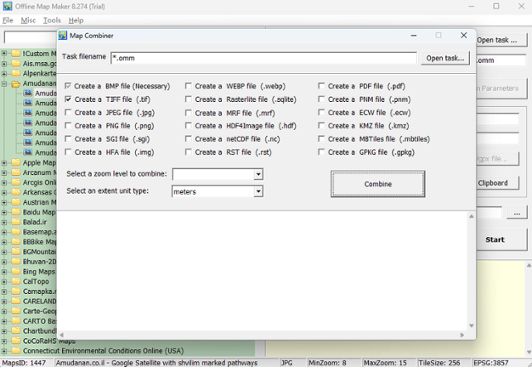
Task: Check Create a HDF4Image file option
Action: (x=188, y=125)
